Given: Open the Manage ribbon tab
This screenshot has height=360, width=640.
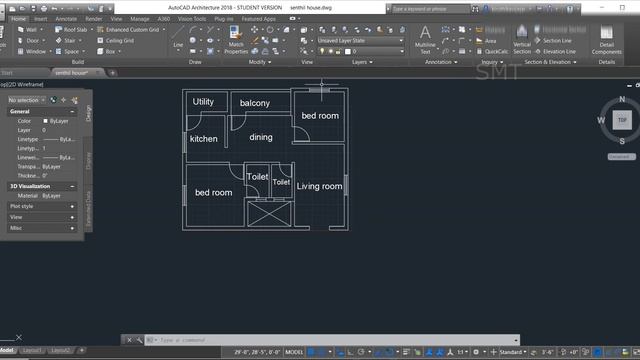Looking at the screenshot, I should tap(140, 19).
